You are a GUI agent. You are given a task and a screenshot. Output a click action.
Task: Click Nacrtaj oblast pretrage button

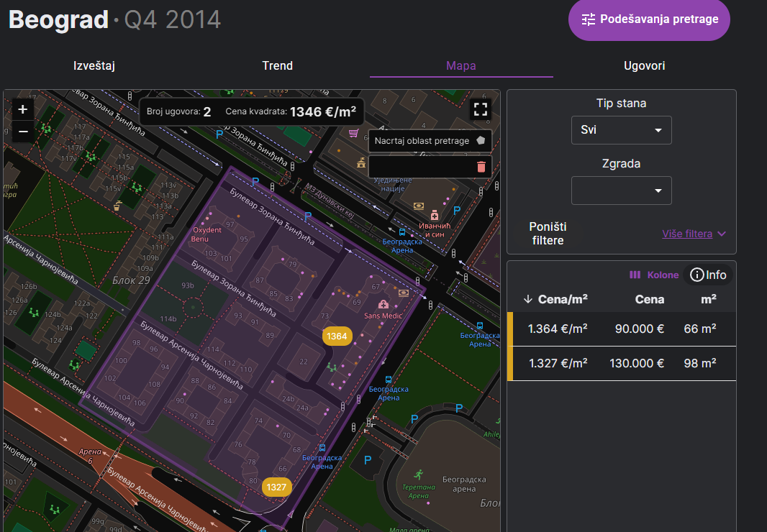(430, 141)
